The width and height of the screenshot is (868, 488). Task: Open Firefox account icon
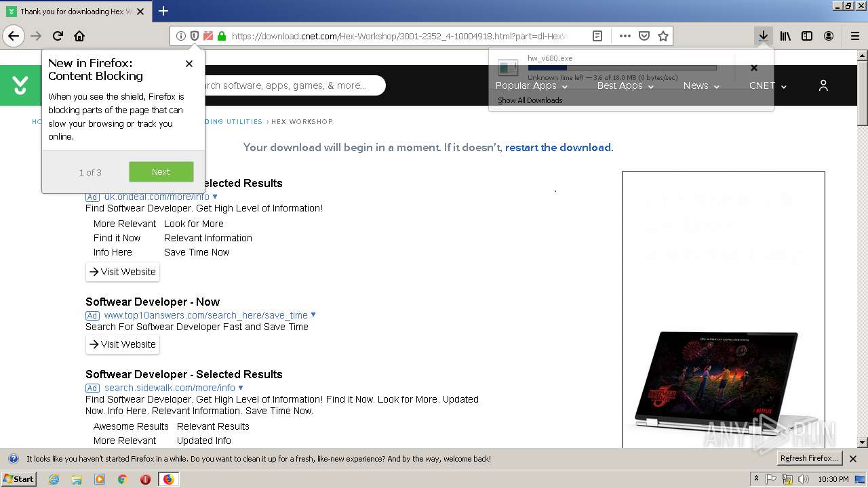point(829,36)
